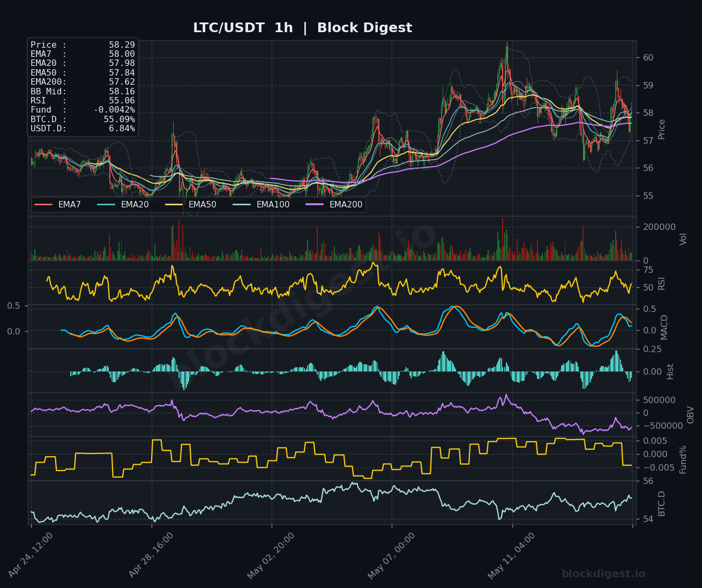
Task: Click the yellow EMA50 legend line swatch
Action: [174, 205]
